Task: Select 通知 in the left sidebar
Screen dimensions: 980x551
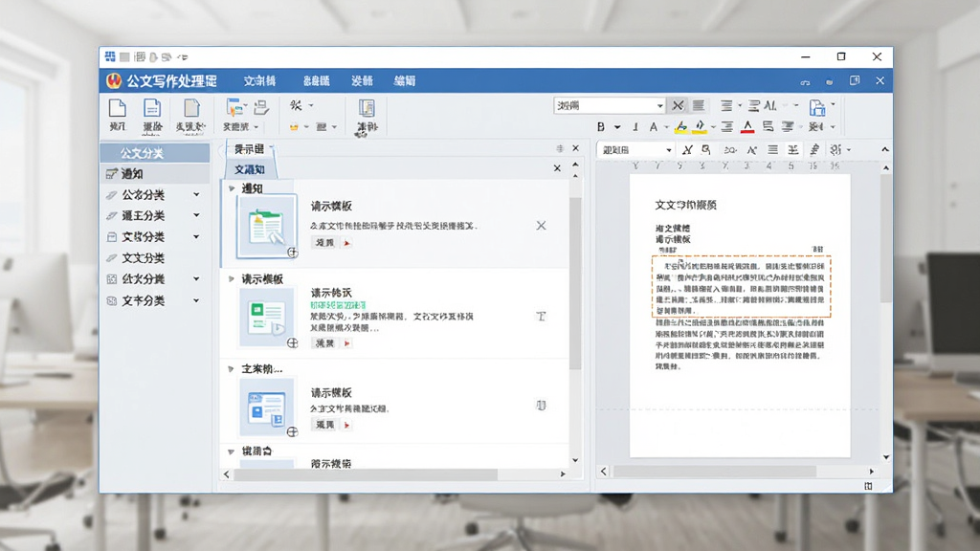Action: 155,174
